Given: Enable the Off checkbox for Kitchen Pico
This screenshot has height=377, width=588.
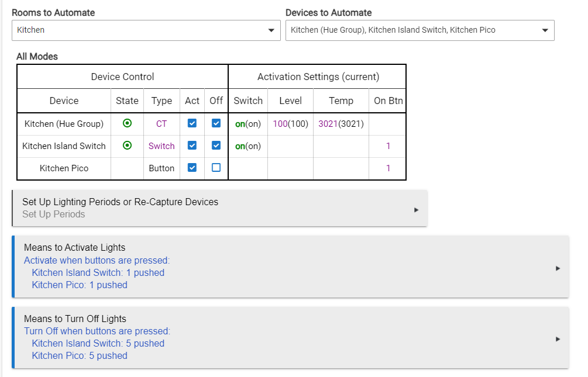Looking at the screenshot, I should click(x=216, y=168).
